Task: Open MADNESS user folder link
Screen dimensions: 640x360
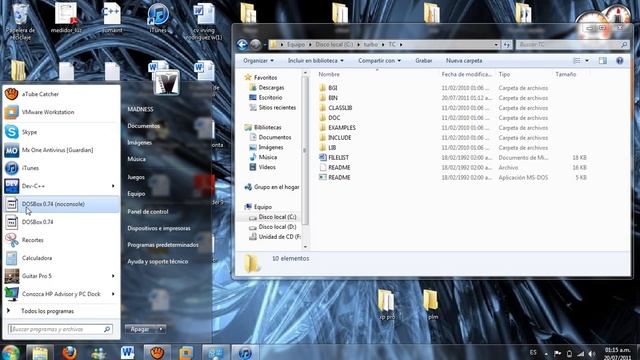Action: (x=140, y=109)
